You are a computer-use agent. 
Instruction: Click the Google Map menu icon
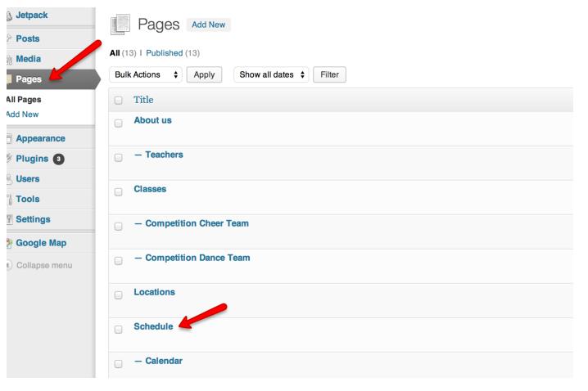click(x=9, y=244)
